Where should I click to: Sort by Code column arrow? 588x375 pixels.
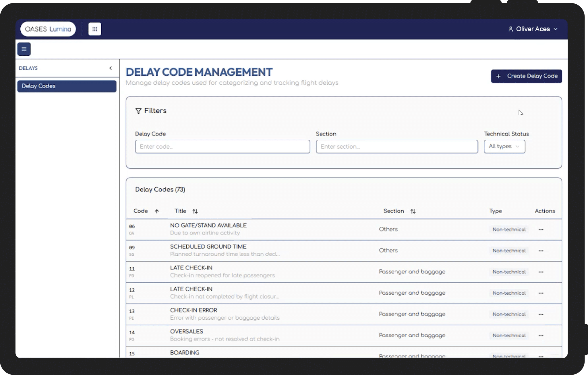[x=156, y=211]
